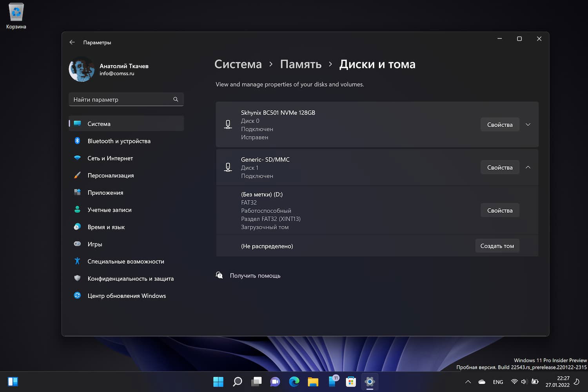Select the Time and language globe icon
The image size is (588, 392).
pyautogui.click(x=77, y=227)
